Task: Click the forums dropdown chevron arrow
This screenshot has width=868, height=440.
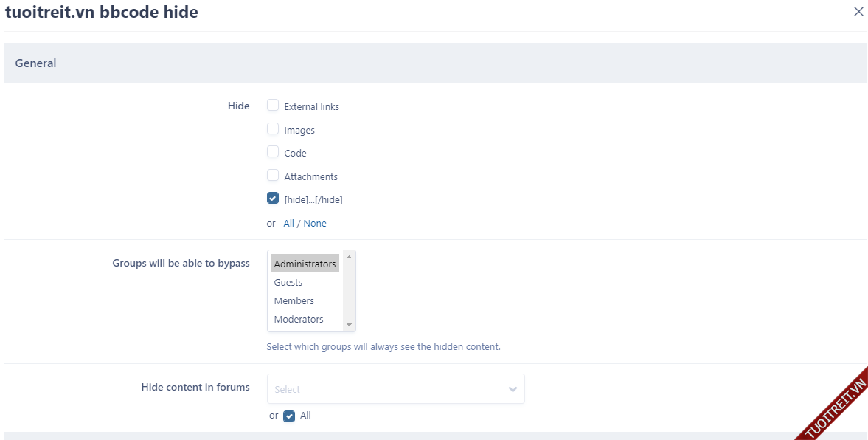Action: pos(513,389)
